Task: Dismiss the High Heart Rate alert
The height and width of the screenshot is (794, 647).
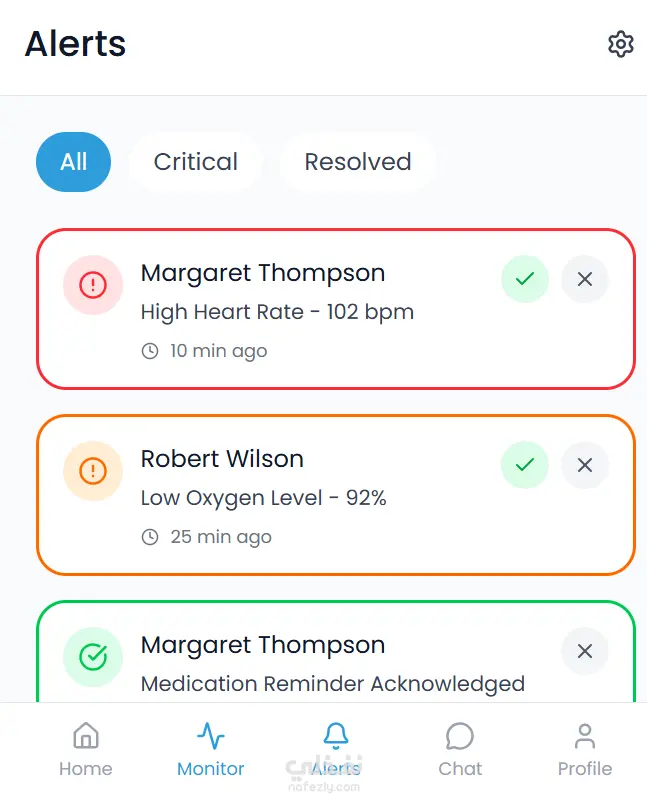Action: tap(585, 279)
